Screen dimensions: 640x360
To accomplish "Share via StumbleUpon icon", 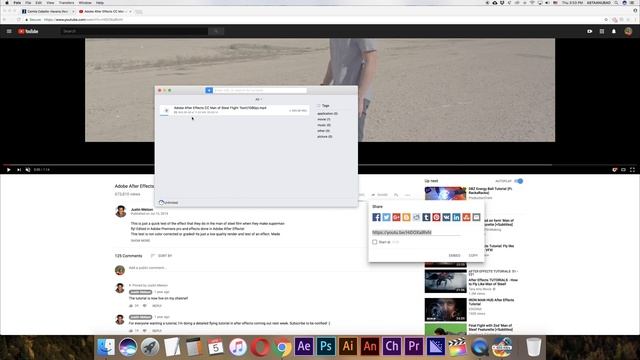I will [466, 217].
